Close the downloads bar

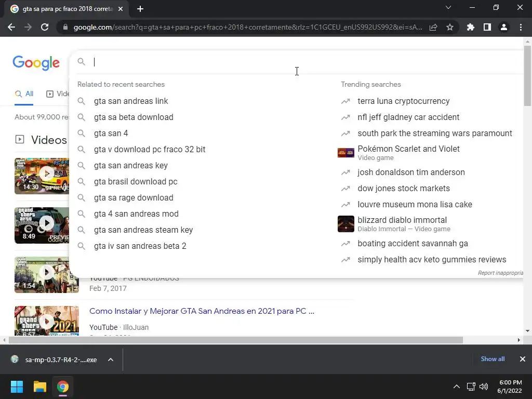[523, 359]
